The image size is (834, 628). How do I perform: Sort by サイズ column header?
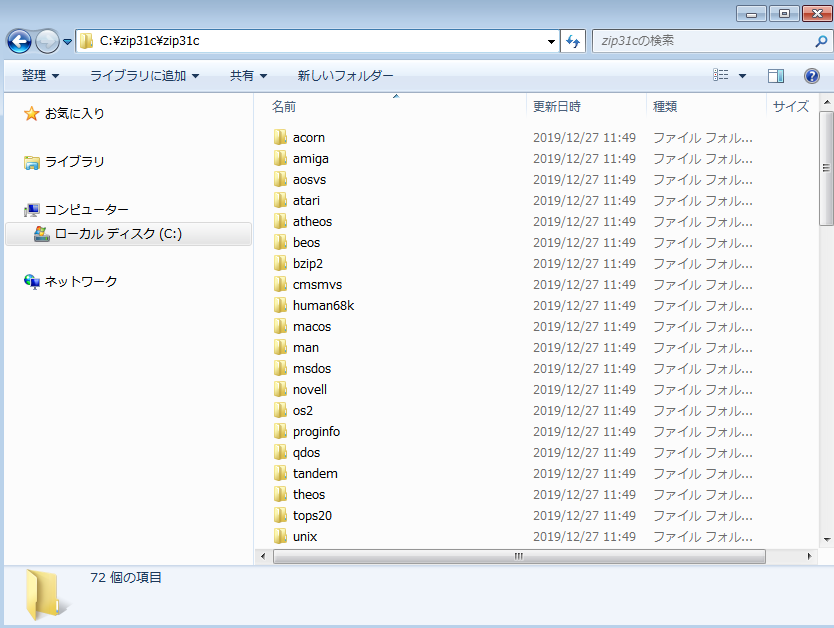pyautogui.click(x=792, y=106)
